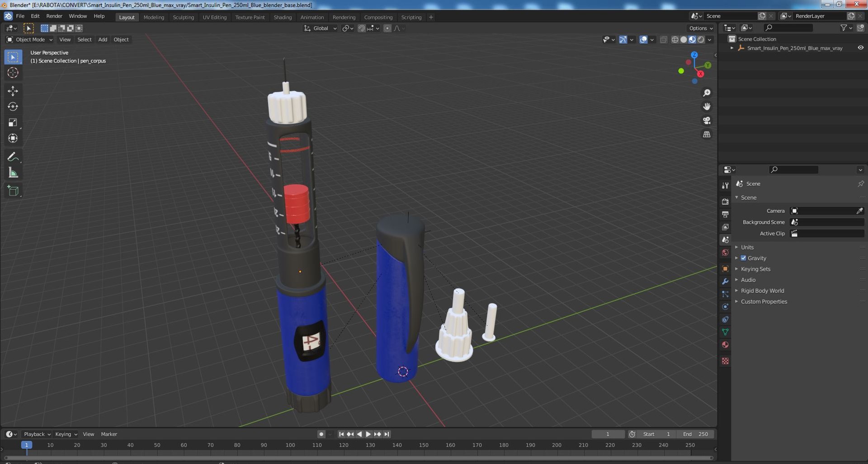Select the Measure tool
Viewport: 868px width, 464px height.
(x=13, y=173)
